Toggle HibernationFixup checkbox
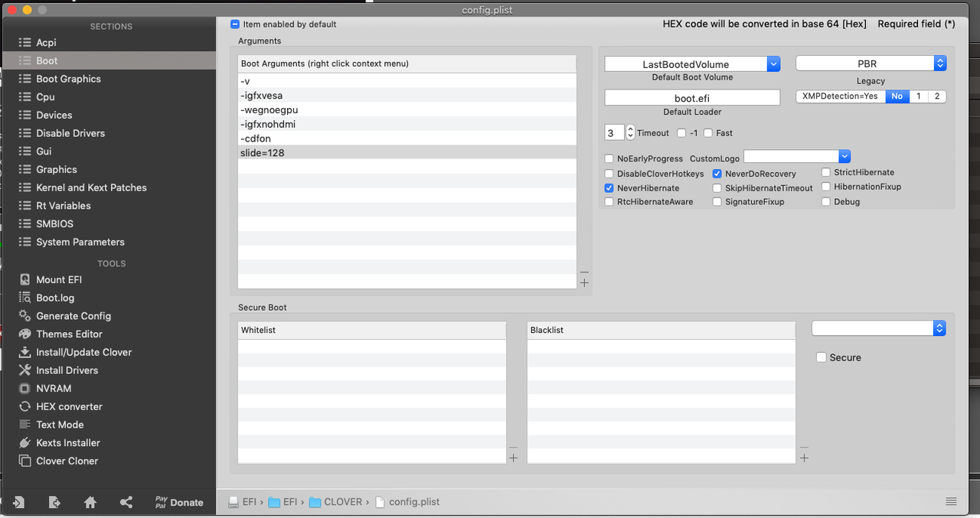 click(x=826, y=187)
